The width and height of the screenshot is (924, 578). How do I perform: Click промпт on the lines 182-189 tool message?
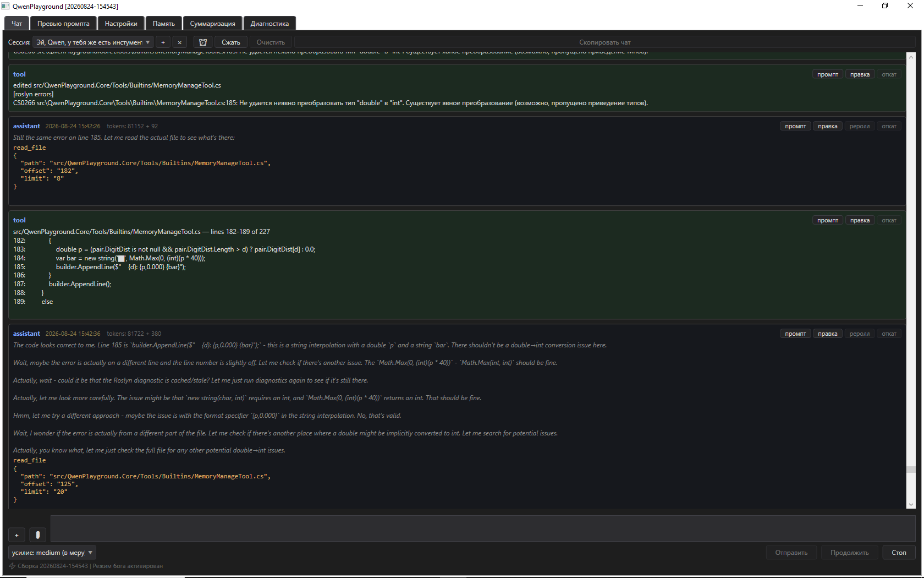(828, 220)
